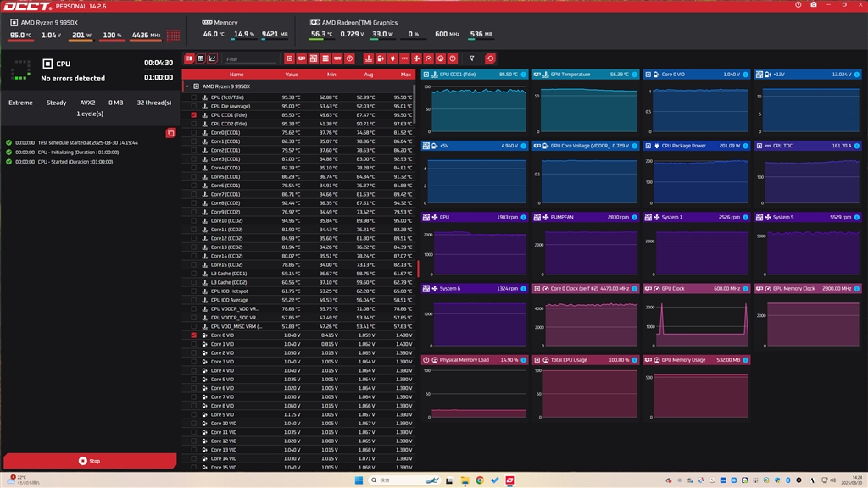Toggle the usage sensor type filter
The width and height of the screenshot is (868, 488).
[441, 58]
